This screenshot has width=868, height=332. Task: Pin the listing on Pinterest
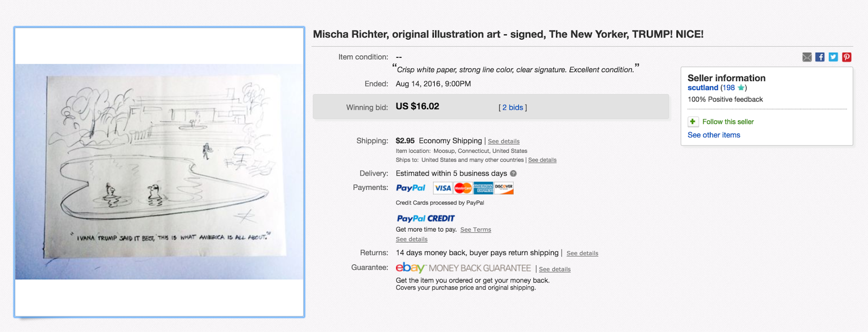coord(846,57)
